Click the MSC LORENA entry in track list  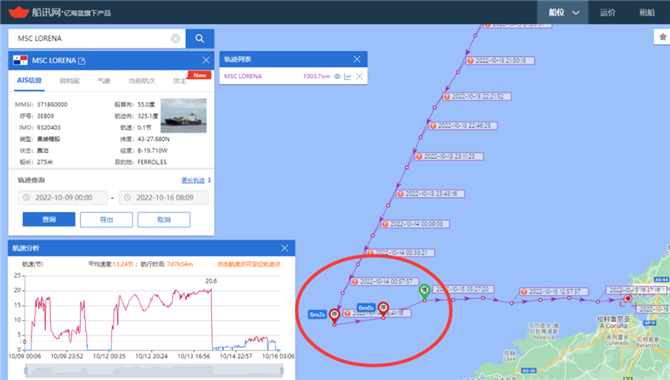pos(243,77)
